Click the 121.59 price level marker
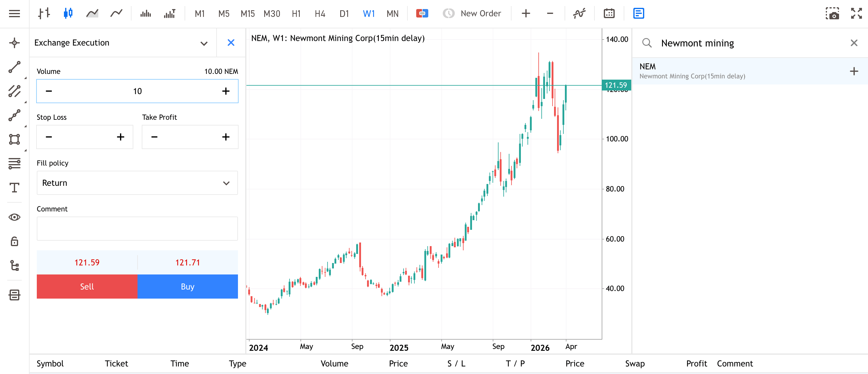This screenshot has height=374, width=868. coord(616,85)
